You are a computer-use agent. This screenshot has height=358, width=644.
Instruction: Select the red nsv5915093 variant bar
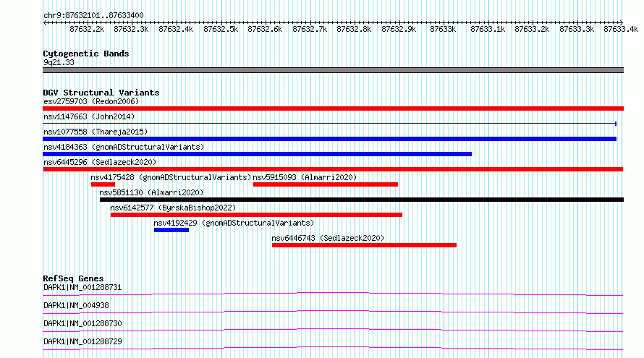[x=326, y=184]
